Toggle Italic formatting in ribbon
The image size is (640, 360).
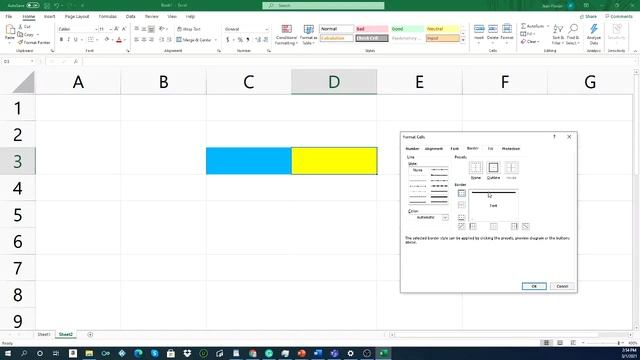pos(68,40)
